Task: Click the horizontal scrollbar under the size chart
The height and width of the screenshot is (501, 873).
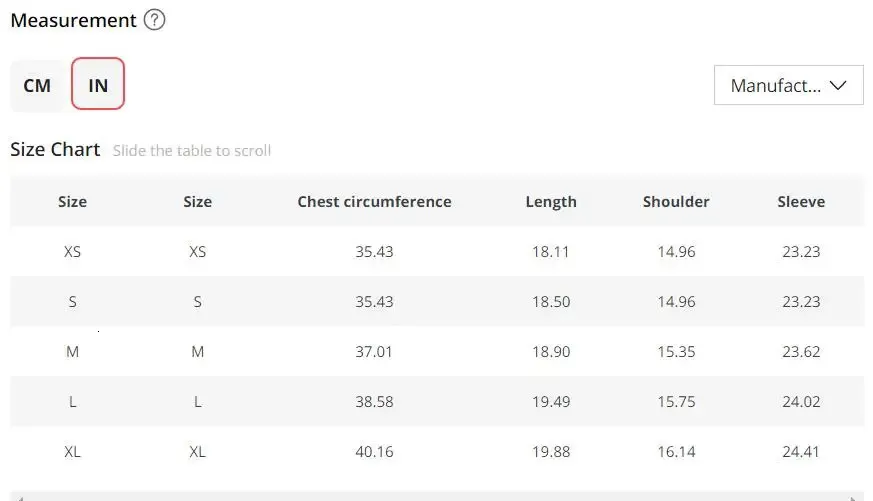Action: 437,497
